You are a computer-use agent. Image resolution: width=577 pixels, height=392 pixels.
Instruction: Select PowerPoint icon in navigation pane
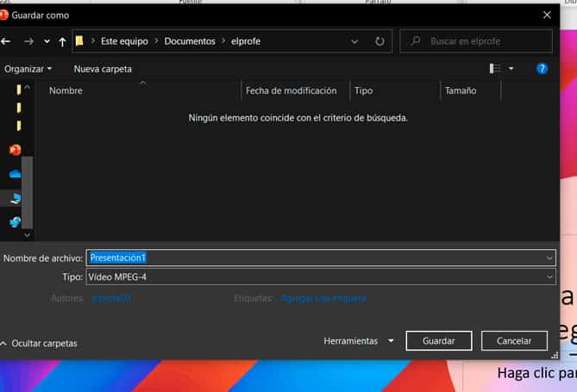click(x=15, y=149)
